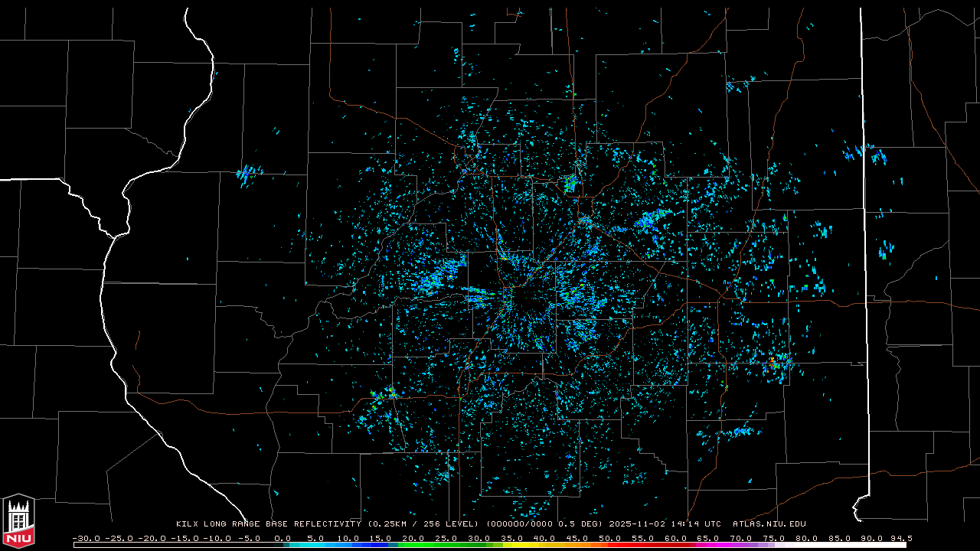Pick the cyan segment of the color bar
Screen dimensions: 980x551
322,545
